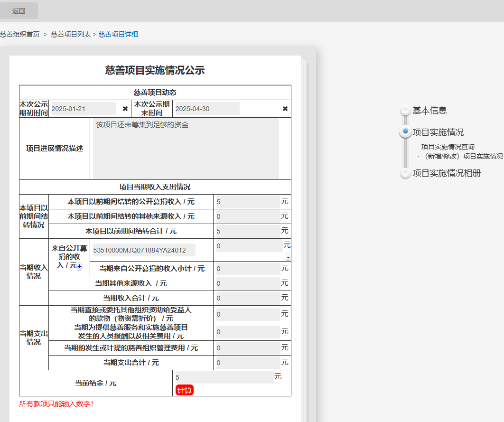The image size is (504, 422).
Task: Select the 基本信息 step radio button
Action: click(x=405, y=111)
